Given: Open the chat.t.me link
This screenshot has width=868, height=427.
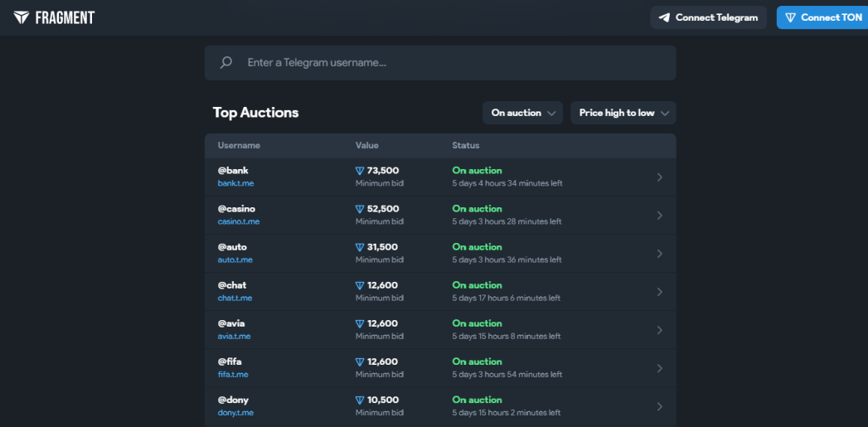Looking at the screenshot, I should point(235,298).
